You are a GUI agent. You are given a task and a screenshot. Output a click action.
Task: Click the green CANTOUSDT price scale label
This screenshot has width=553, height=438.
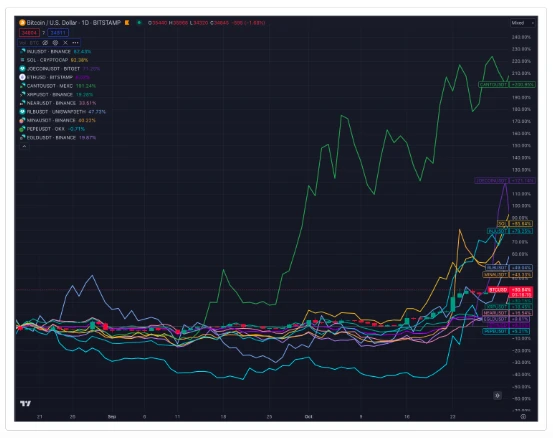(x=507, y=85)
